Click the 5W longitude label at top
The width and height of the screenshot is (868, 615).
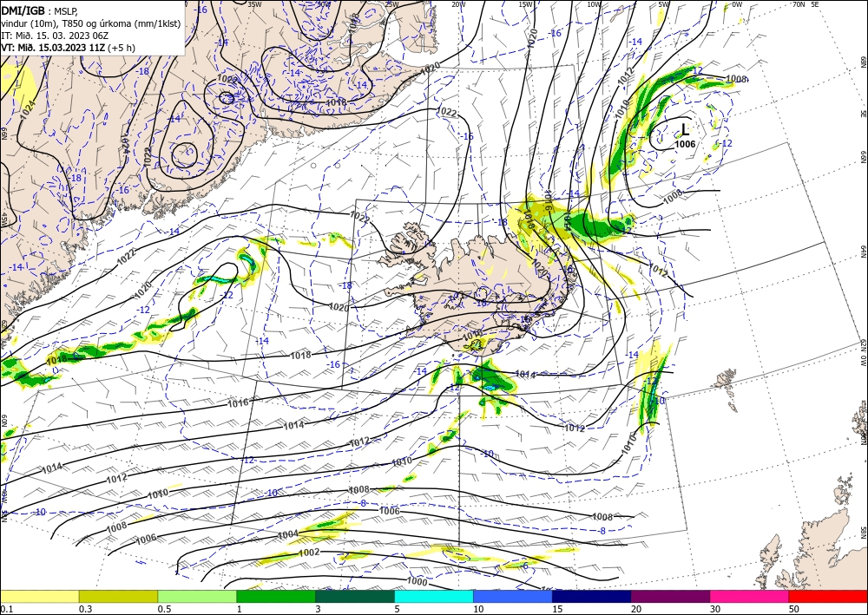point(664,4)
